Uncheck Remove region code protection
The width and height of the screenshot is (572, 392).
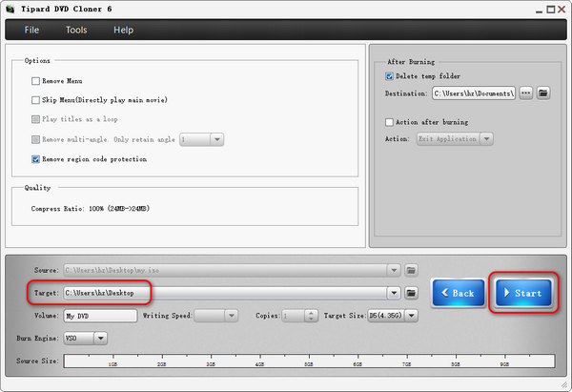35,159
